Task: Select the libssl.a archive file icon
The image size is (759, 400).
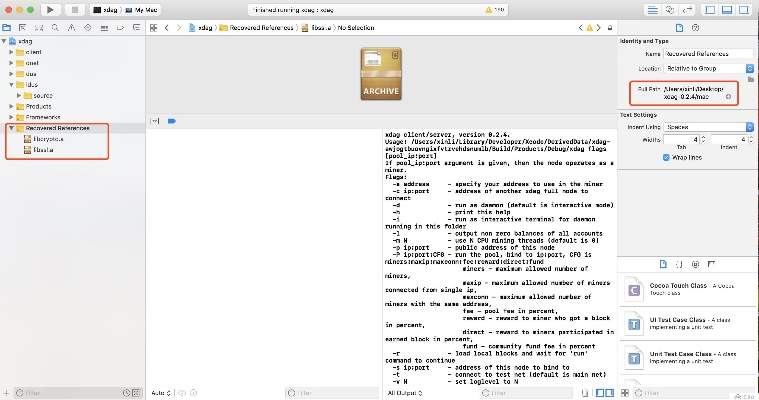Action: (x=27, y=150)
